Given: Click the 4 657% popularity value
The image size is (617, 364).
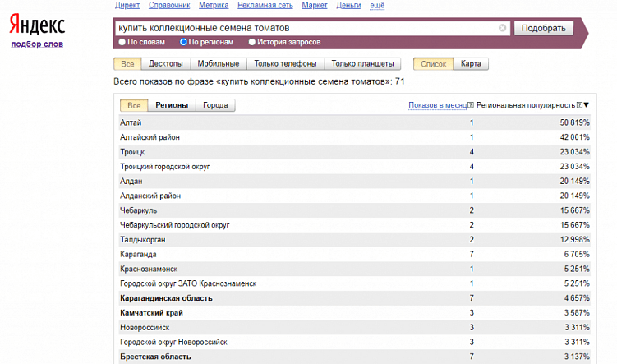Looking at the screenshot, I should pyautogui.click(x=577, y=298).
